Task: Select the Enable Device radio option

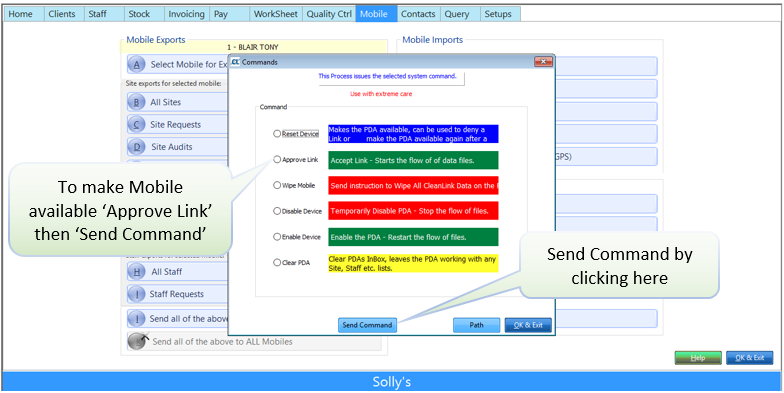Action: (276, 237)
